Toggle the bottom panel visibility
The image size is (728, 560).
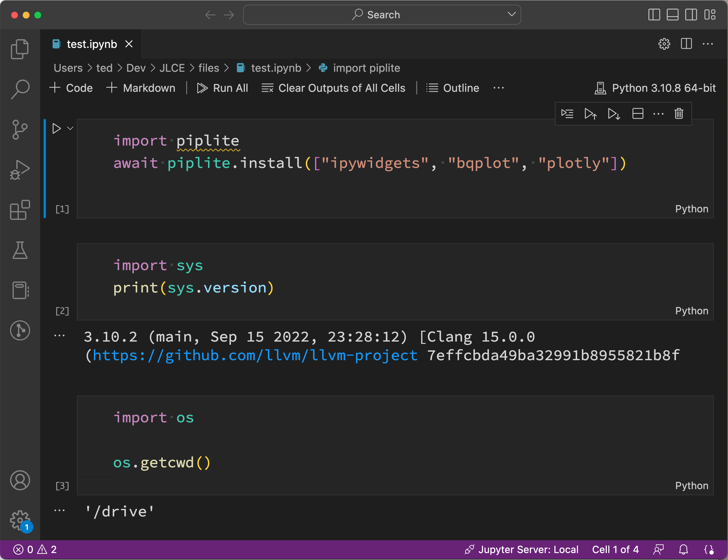tap(672, 15)
